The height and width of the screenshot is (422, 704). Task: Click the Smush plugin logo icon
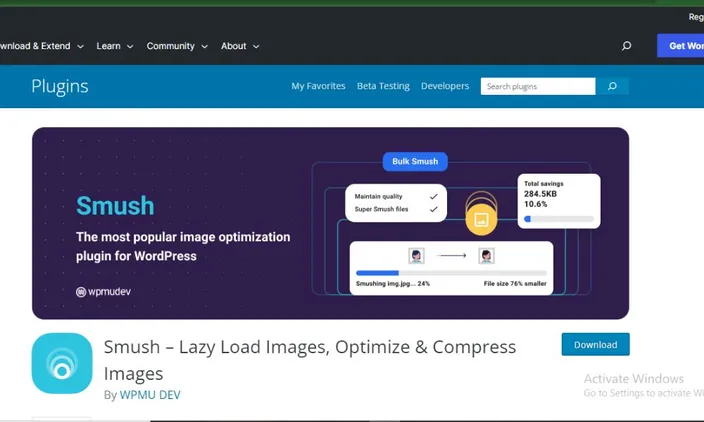coord(62,363)
